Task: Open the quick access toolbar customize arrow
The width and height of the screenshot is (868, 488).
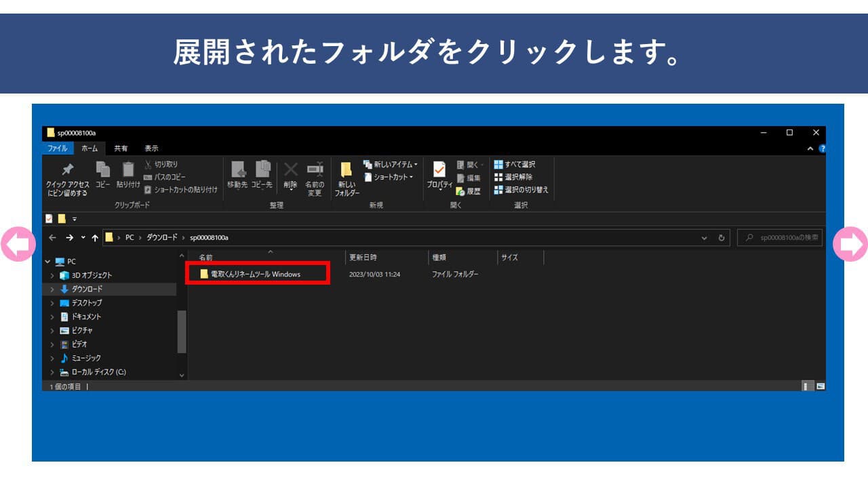Action: click(75, 219)
